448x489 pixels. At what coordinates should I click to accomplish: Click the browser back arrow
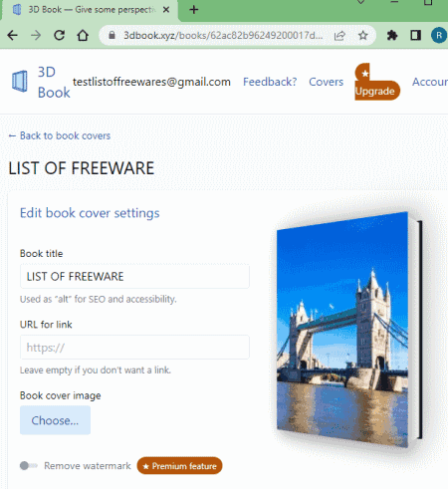coord(13,35)
